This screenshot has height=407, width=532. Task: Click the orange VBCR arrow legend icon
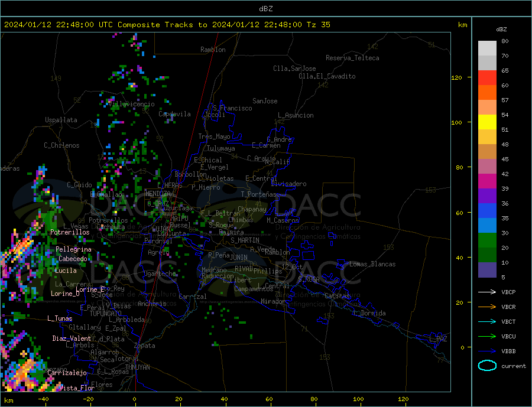click(x=487, y=307)
